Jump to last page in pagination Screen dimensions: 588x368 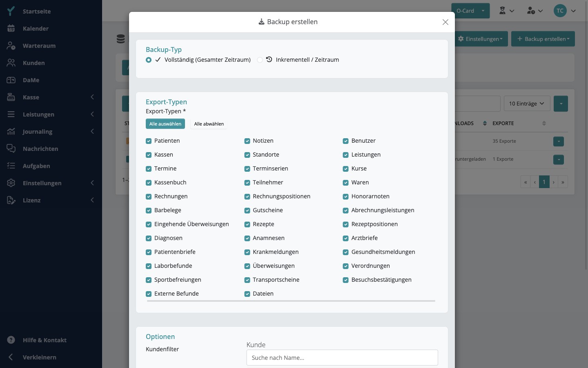tap(563, 182)
